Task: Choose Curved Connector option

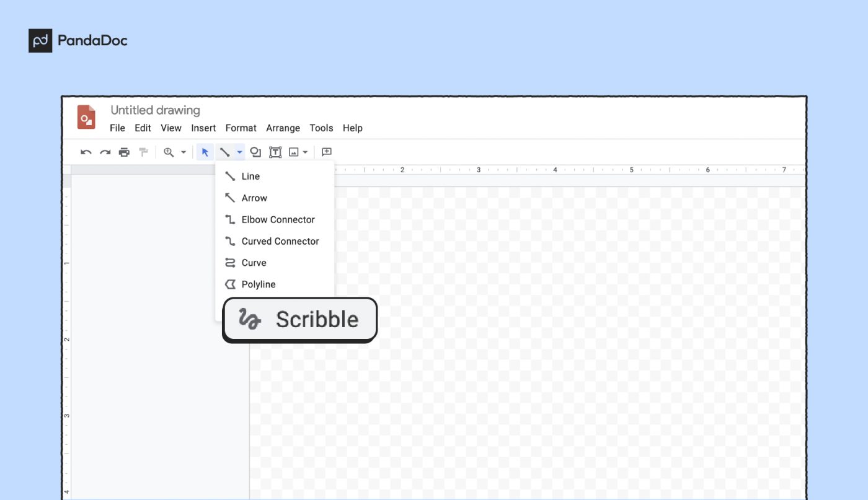Action: click(275, 242)
